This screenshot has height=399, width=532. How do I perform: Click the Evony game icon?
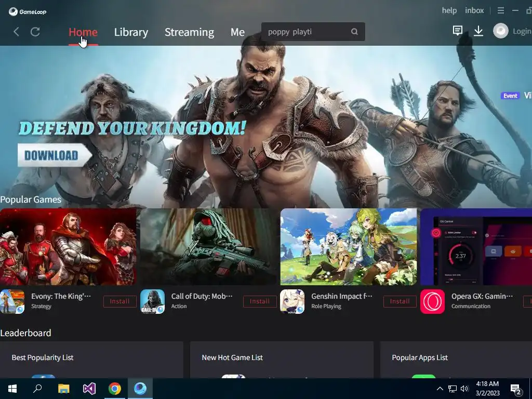tap(12, 301)
